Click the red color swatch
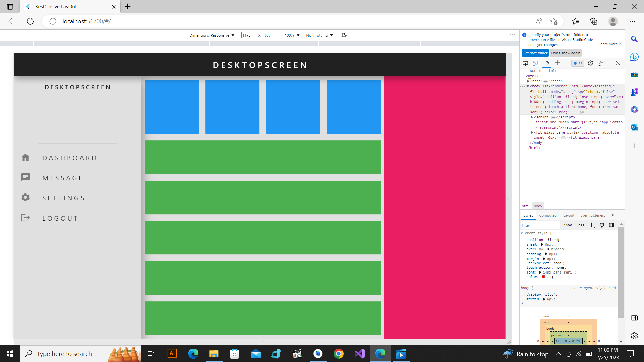The height and width of the screenshot is (362, 644). [x=543, y=277]
